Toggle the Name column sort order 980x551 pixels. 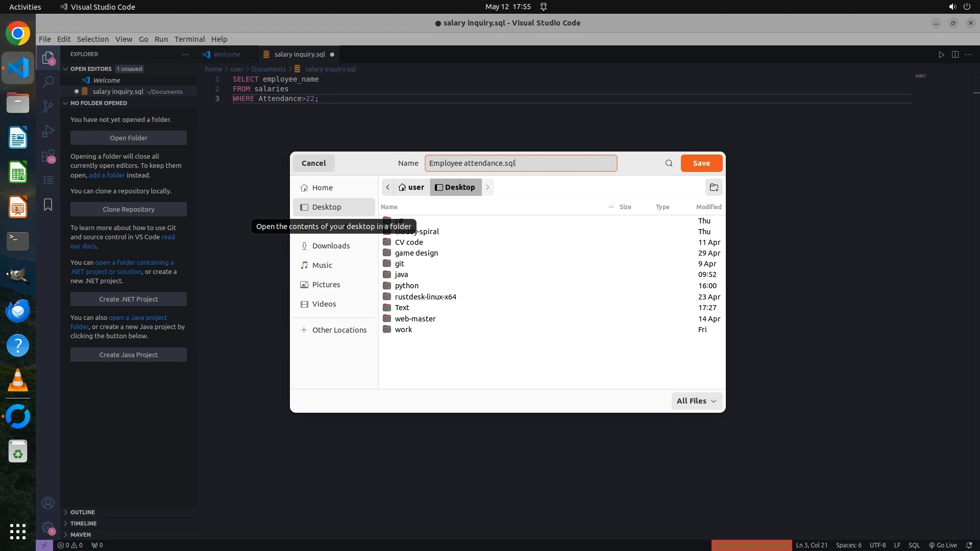(x=389, y=207)
